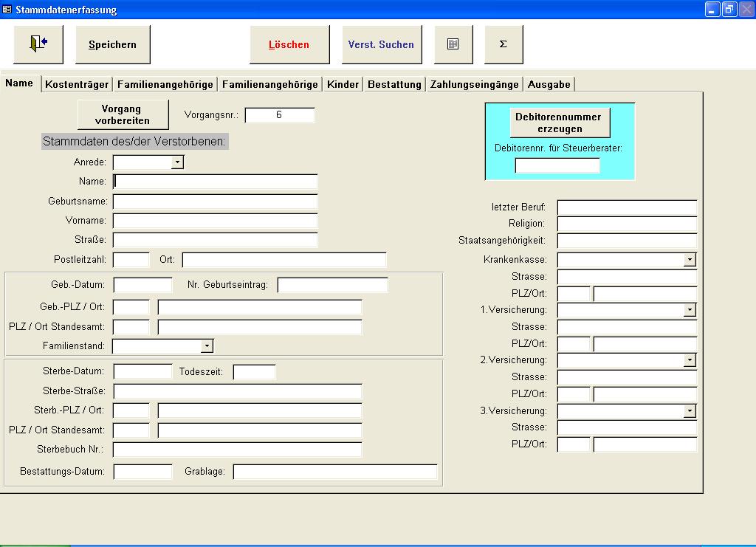Click the sigma sum icon button
Image resolution: width=756 pixels, height=547 pixels.
click(x=504, y=44)
